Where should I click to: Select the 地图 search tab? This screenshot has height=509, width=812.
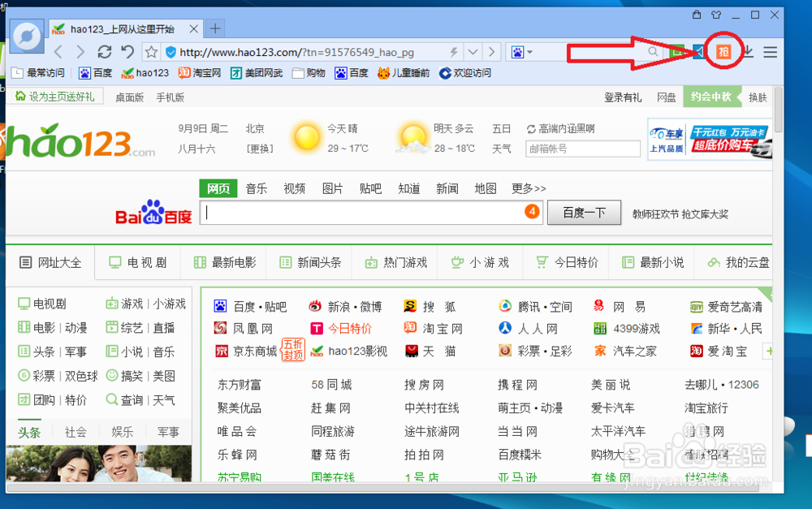[486, 188]
